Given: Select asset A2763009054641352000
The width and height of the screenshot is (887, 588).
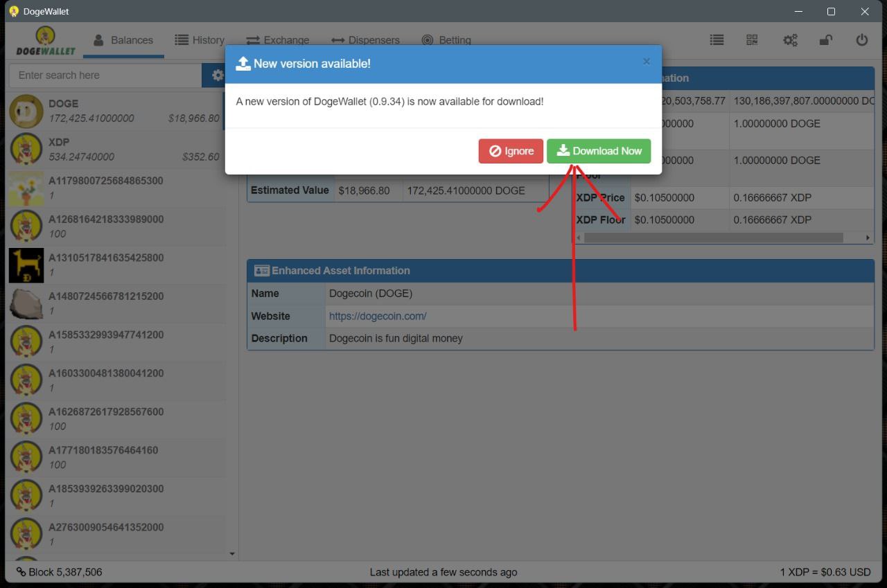Looking at the screenshot, I should coord(117,534).
